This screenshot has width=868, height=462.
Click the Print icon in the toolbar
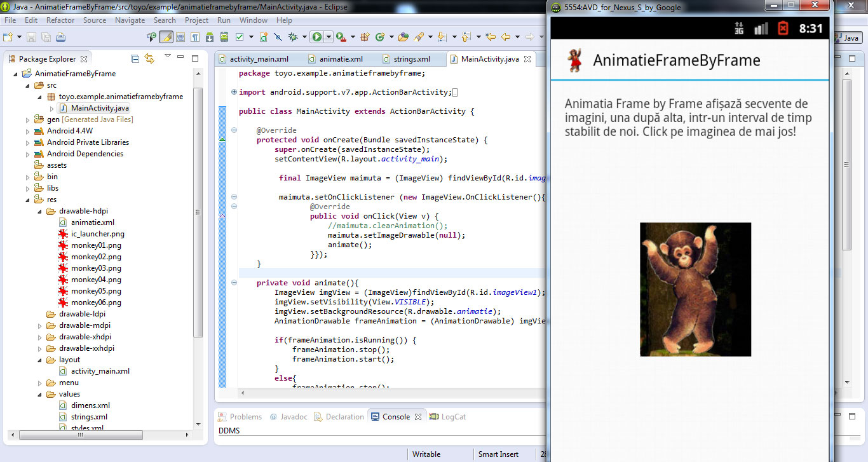(x=60, y=37)
